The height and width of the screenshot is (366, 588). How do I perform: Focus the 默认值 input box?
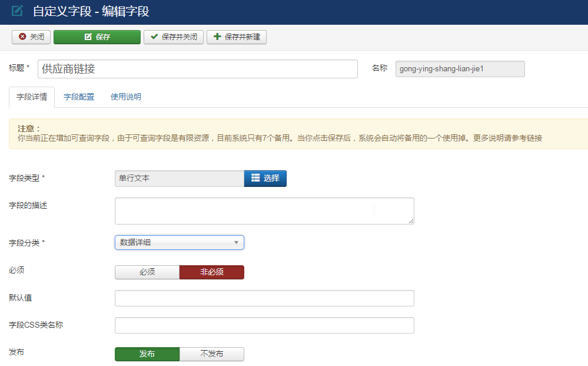(264, 298)
